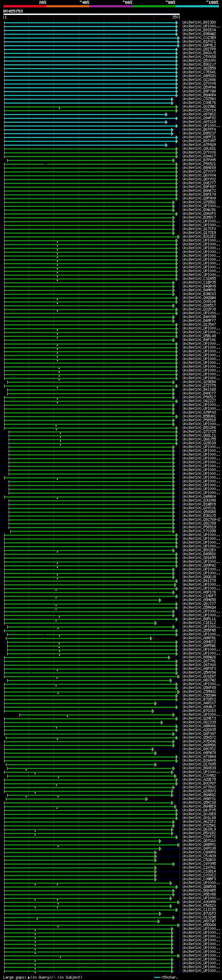
Task: Click the UniRef100_A9TWS2 label
Action: coord(199,114)
